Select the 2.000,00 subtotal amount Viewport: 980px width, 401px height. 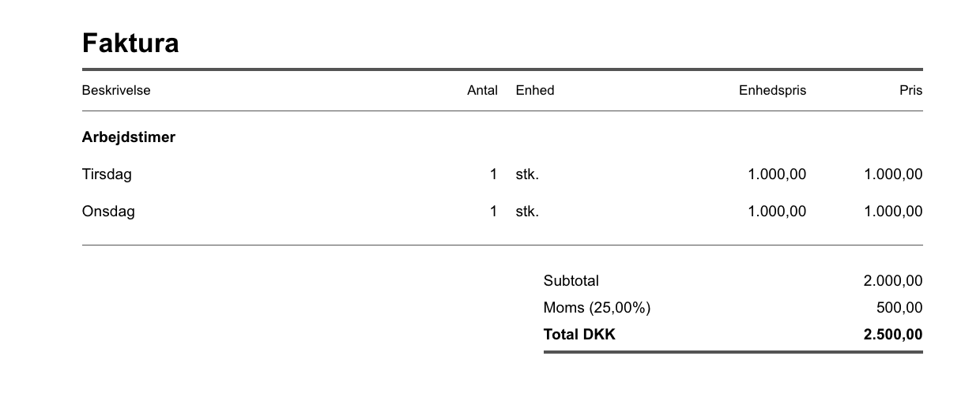[x=893, y=281]
